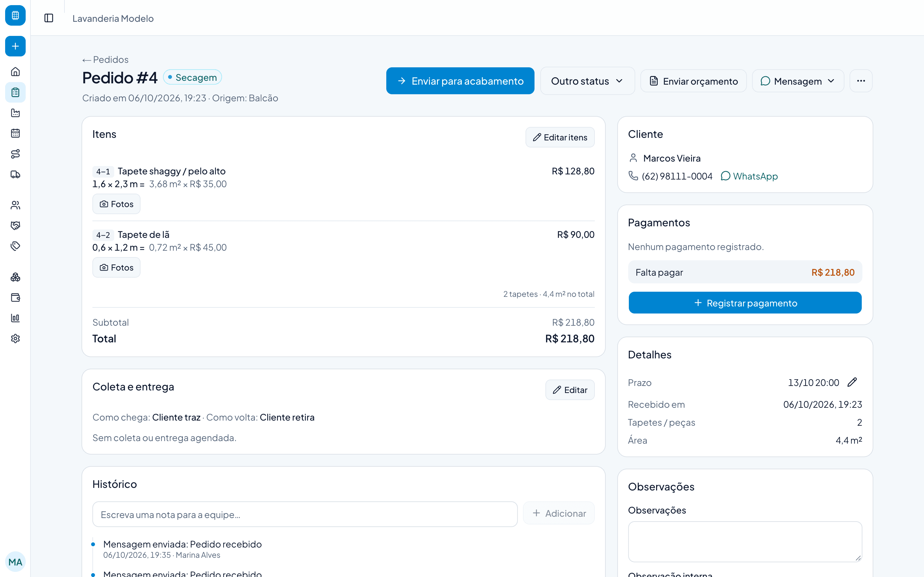The height and width of the screenshot is (577, 924).
Task: Open the wallet icon in sidebar
Action: pos(15,298)
